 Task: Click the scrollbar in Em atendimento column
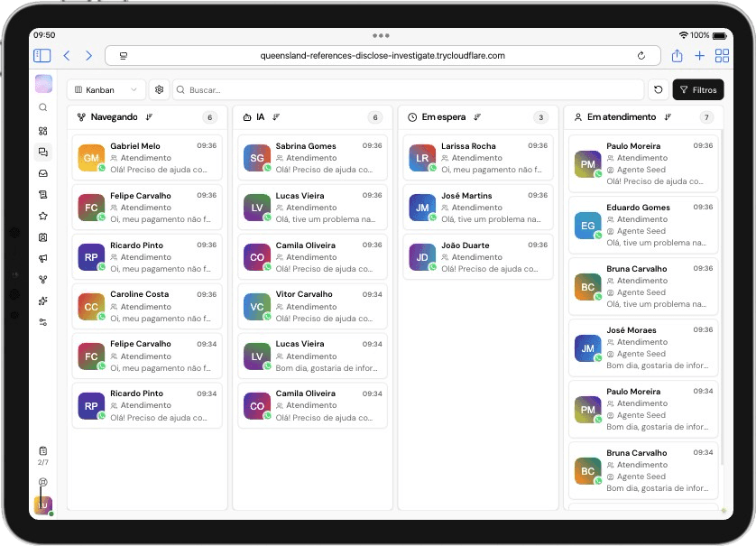[x=722, y=298]
